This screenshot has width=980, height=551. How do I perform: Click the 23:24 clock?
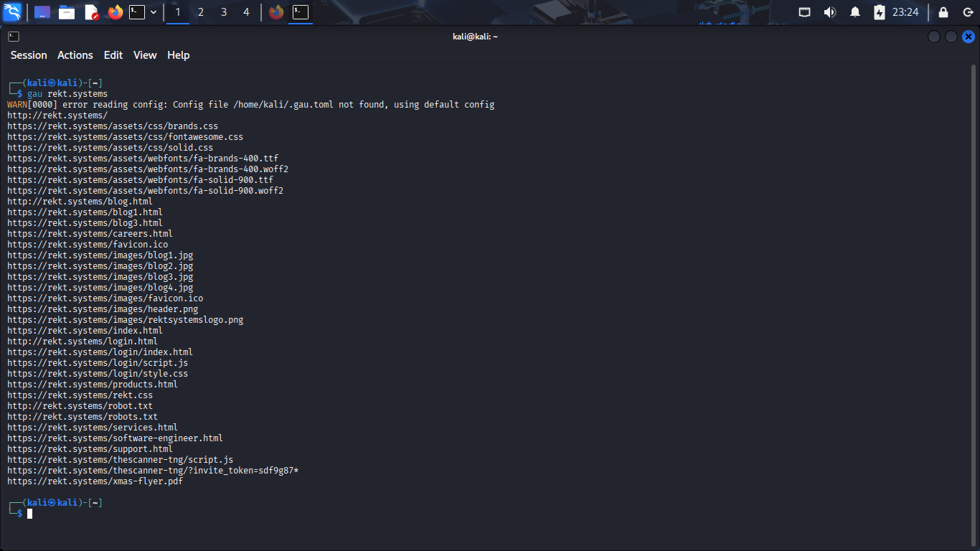(x=905, y=12)
